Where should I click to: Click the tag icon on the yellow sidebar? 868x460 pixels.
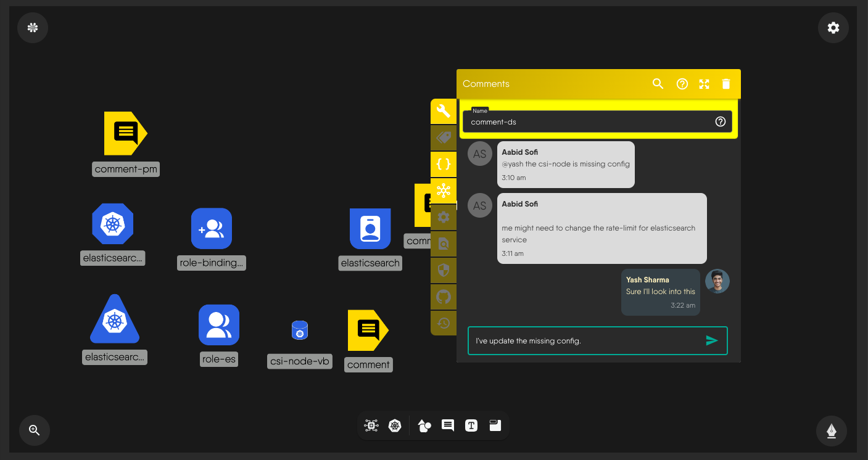coord(444,138)
